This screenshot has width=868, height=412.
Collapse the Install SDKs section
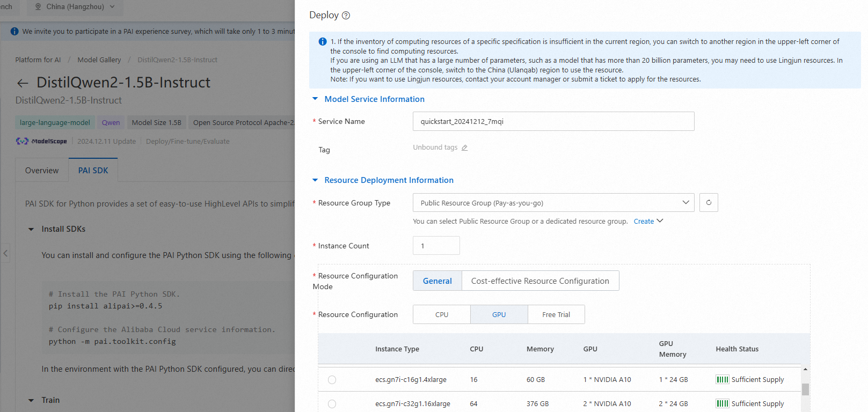pyautogui.click(x=31, y=229)
